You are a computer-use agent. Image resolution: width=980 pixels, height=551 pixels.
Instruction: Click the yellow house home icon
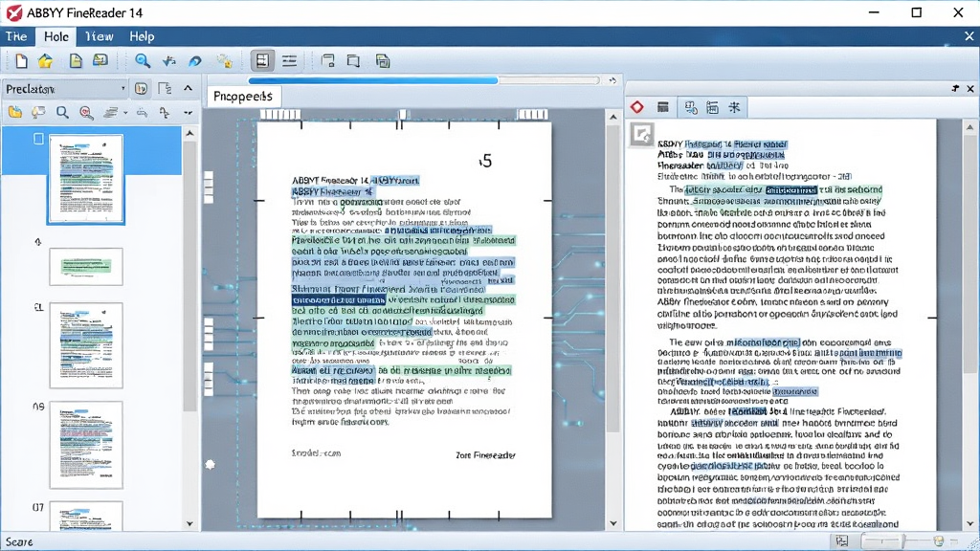[x=45, y=60]
